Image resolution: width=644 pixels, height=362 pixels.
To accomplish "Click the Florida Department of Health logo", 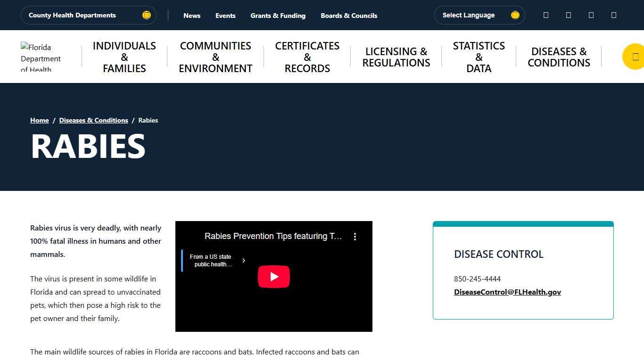I will pos(41,57).
